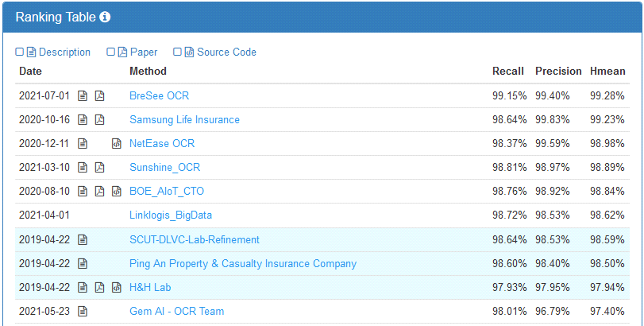View description icon for H&H Lab

click(83, 287)
